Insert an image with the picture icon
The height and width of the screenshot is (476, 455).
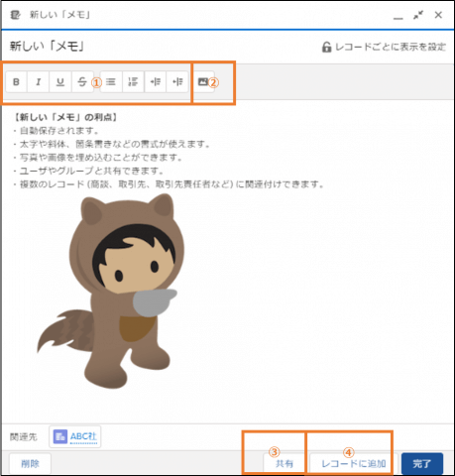[x=203, y=81]
